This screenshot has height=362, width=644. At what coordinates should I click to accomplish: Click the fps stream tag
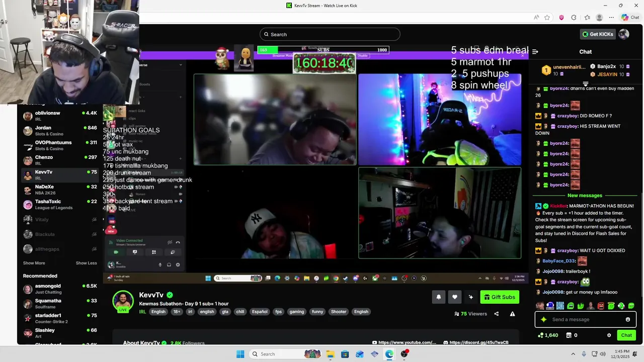pyautogui.click(x=278, y=312)
